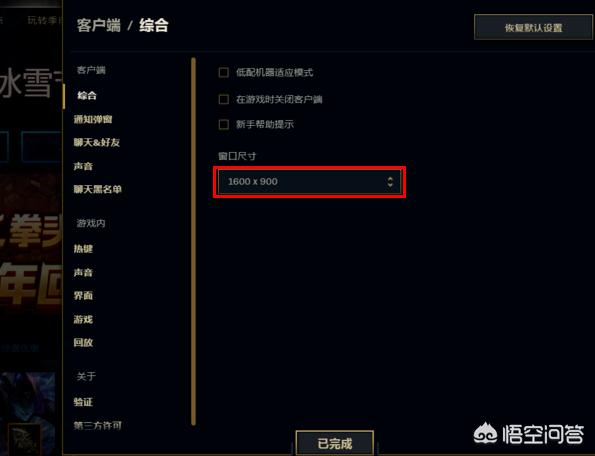Click the 已完成 button
595x456 pixels.
[x=335, y=443]
